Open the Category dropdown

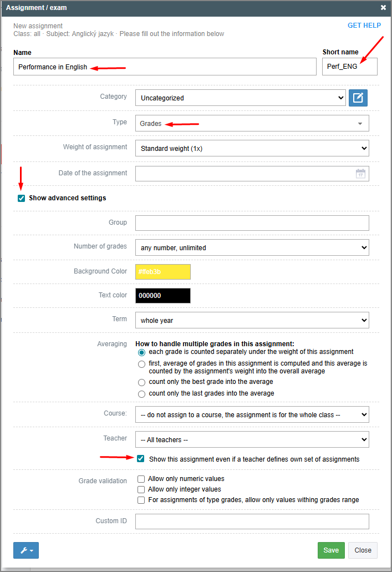tap(240, 98)
